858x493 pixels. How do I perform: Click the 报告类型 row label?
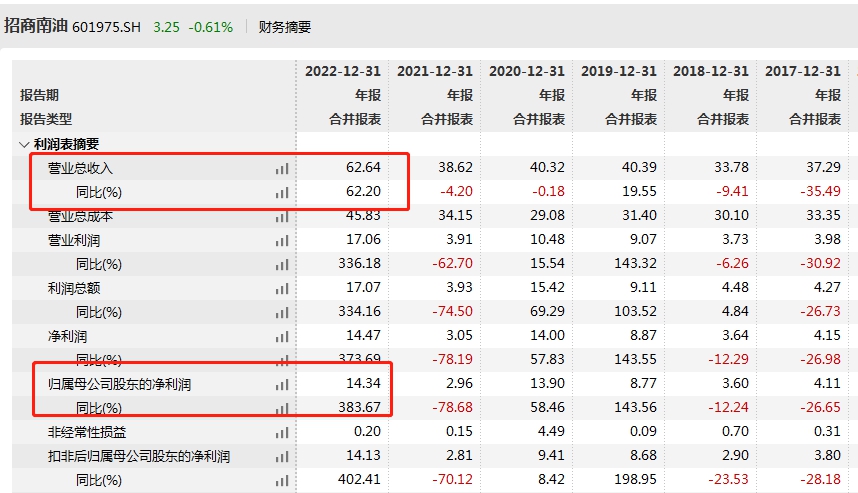[x=46, y=119]
